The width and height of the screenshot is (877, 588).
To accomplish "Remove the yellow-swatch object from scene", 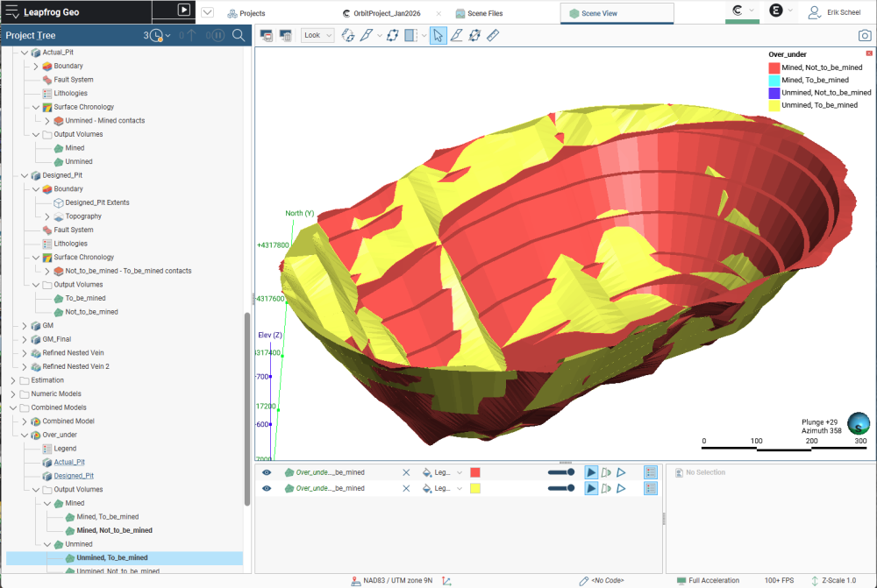I will click(406, 488).
